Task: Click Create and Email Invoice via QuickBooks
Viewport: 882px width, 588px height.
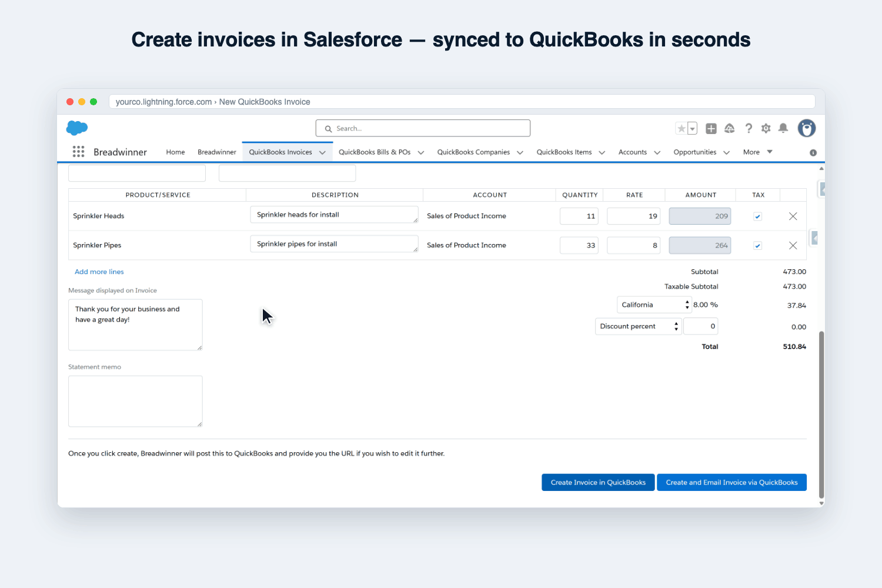Action: coord(731,482)
